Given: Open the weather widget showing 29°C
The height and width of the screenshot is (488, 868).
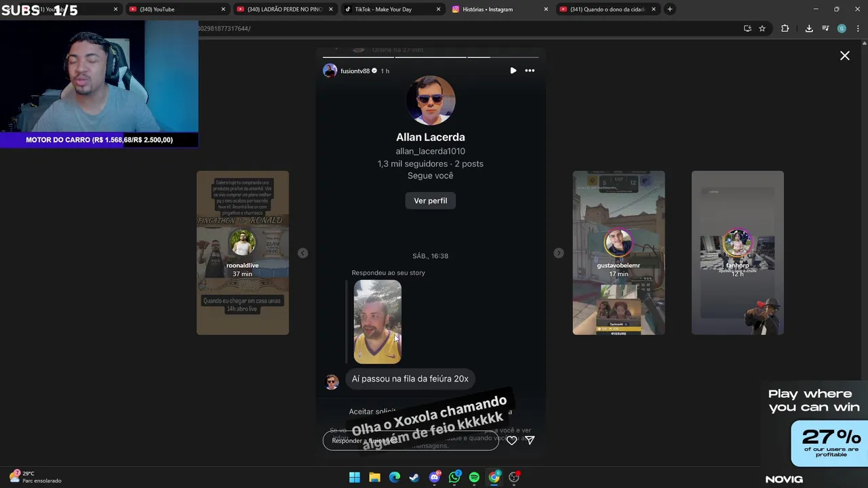Looking at the screenshot, I should pos(35,477).
